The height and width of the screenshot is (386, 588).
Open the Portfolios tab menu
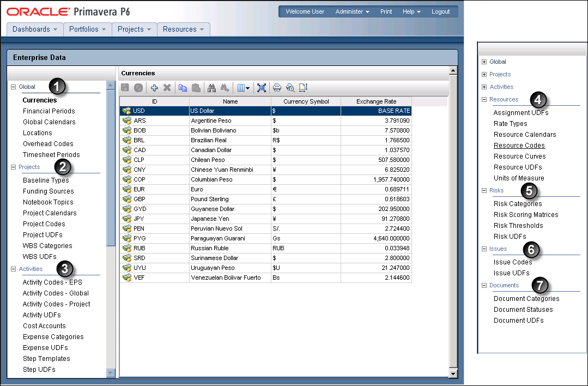(x=87, y=29)
